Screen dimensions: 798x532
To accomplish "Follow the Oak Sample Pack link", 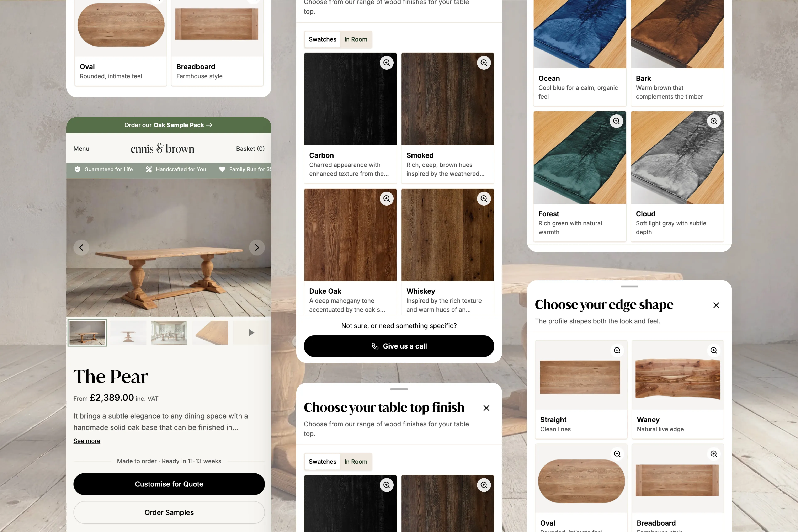I will 179,125.
